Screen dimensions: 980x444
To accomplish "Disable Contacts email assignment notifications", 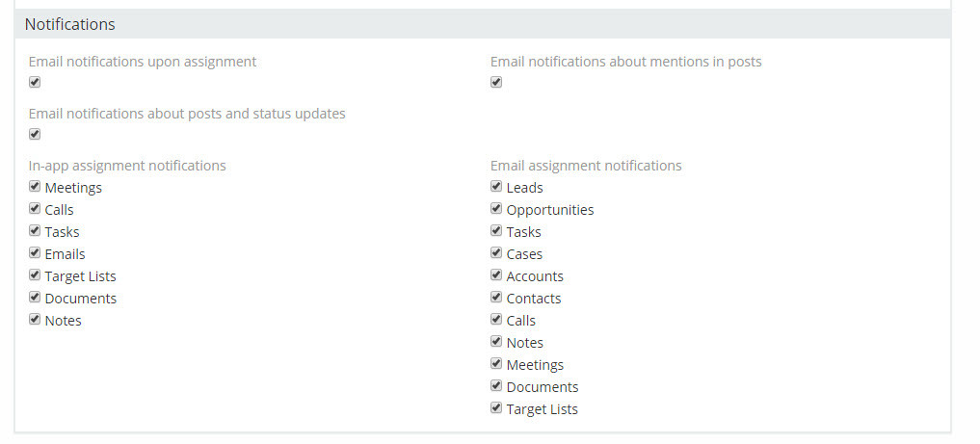I will (x=496, y=298).
